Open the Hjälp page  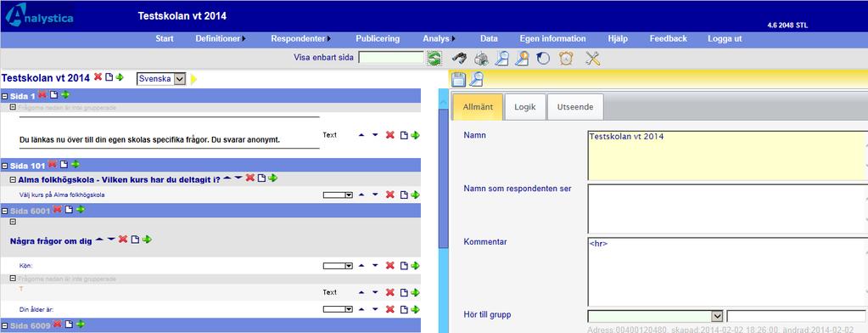tap(618, 39)
